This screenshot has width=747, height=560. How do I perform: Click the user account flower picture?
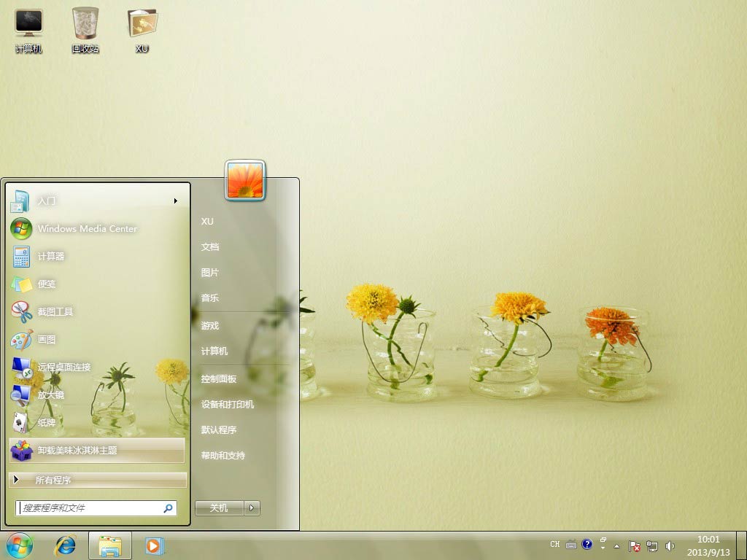[x=245, y=180]
